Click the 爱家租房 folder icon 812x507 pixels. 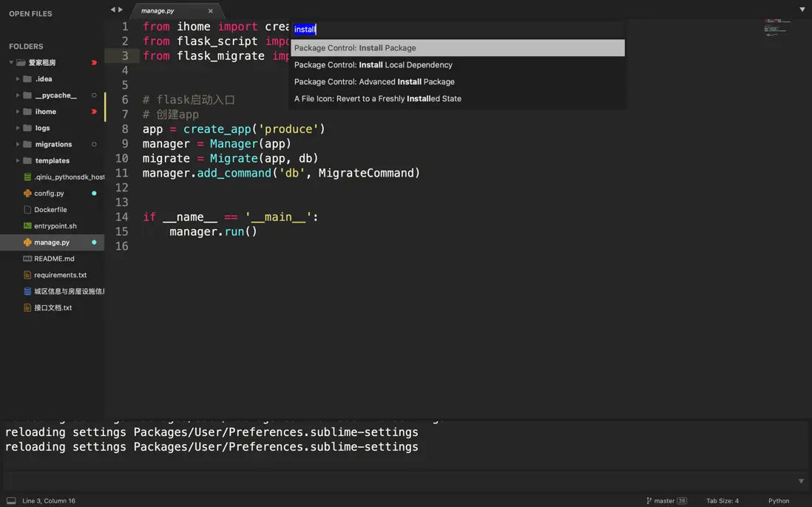click(21, 63)
